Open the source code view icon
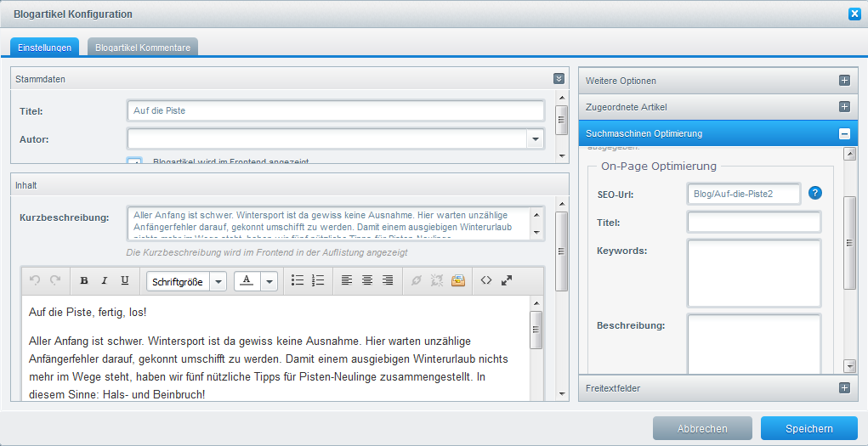This screenshot has height=446, width=868. (486, 280)
